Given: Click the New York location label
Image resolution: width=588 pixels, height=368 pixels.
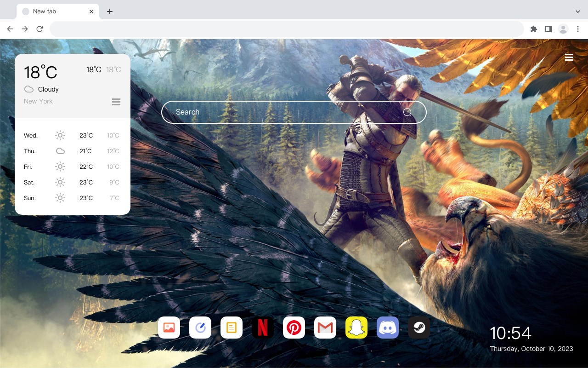Looking at the screenshot, I should [38, 101].
